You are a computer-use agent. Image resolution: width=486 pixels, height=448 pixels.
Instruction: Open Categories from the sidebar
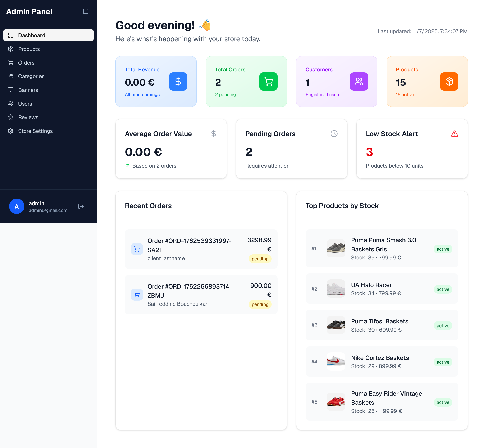tap(31, 76)
